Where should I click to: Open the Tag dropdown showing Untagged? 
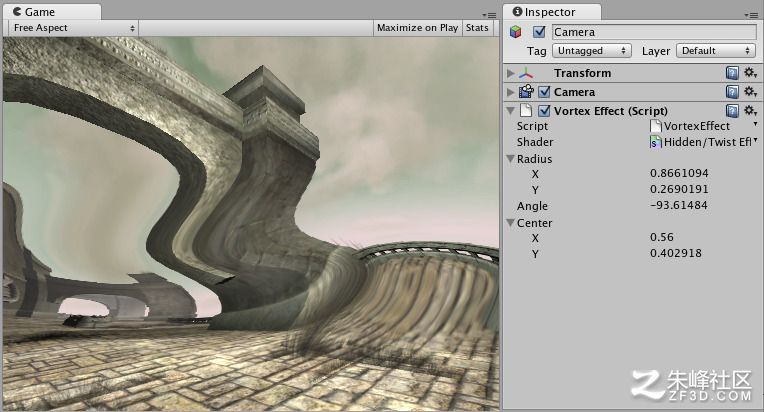pyautogui.click(x=592, y=51)
